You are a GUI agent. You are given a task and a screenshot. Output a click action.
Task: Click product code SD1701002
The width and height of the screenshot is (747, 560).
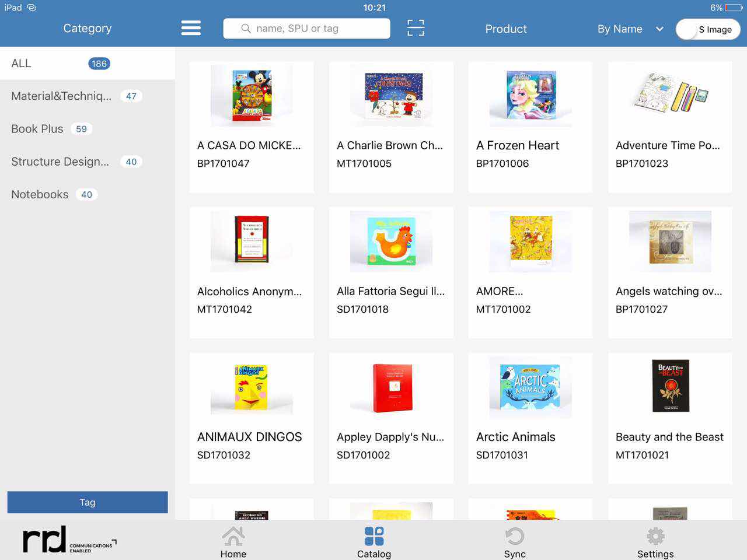363,455
